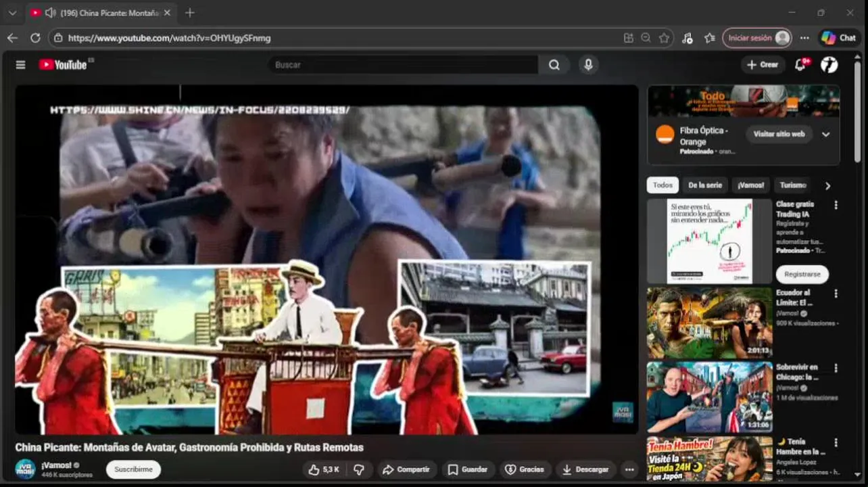Open Clase gratis Trading IA thumbnail
This screenshot has height=487, width=868.
click(x=709, y=241)
